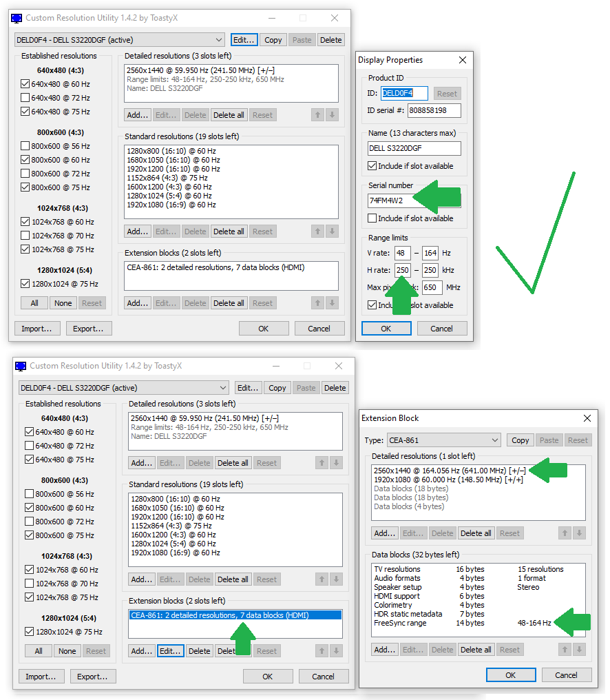Click the monitor app icon in upper CRU title bar
This screenshot has height=700, width=610.
tap(17, 19)
